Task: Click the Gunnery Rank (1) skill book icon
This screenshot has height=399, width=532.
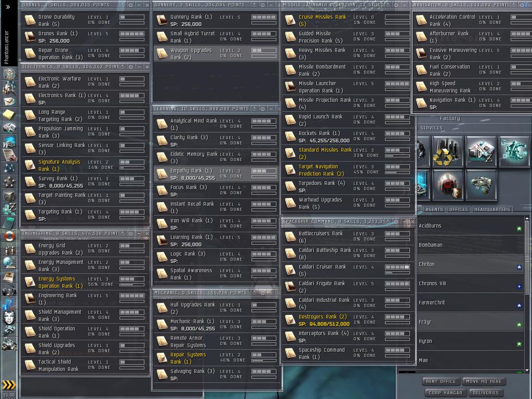Action: (x=162, y=20)
